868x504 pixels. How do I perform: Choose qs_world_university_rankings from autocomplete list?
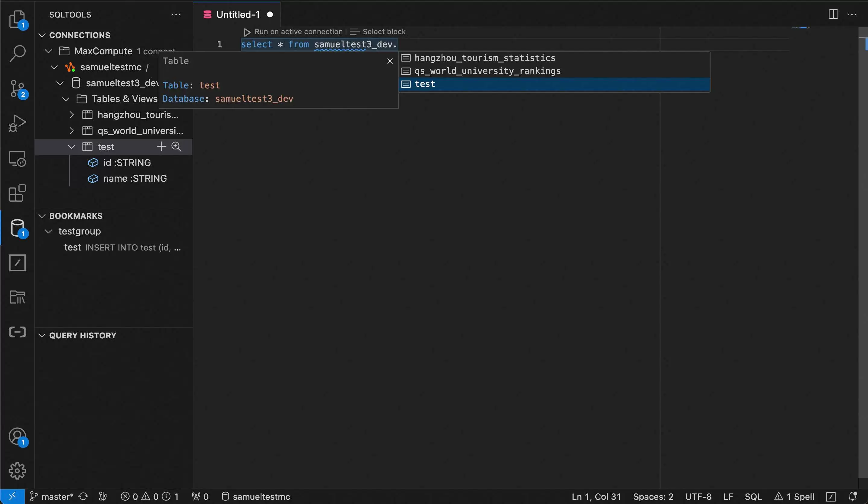[487, 71]
